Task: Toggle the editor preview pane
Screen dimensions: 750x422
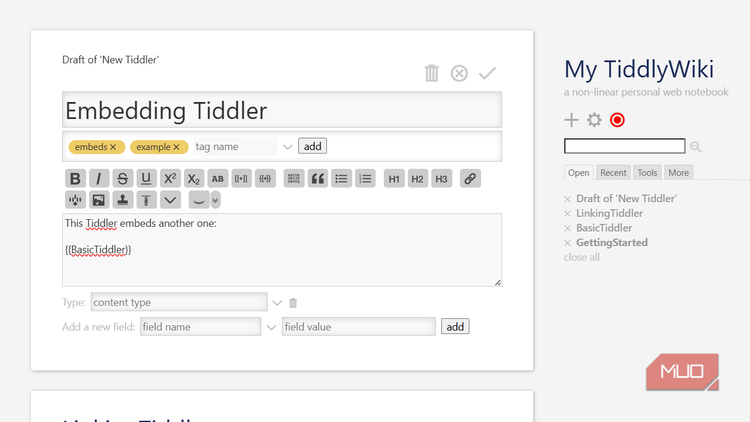Action: 199,200
